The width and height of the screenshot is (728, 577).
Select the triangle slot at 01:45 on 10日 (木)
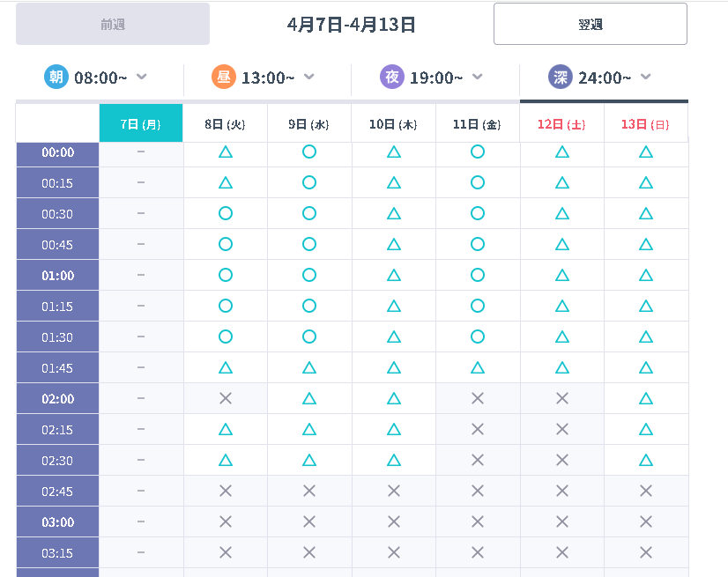point(394,367)
